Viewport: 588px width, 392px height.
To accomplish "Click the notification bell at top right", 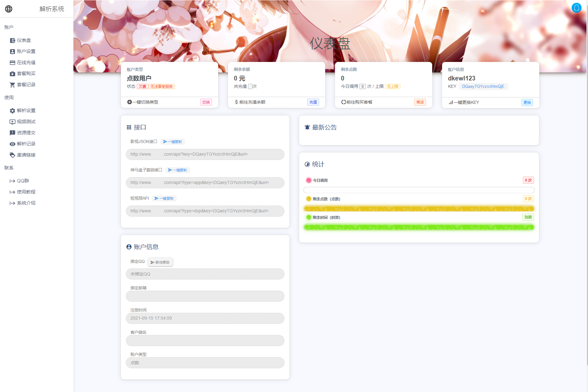I will point(577,8).
